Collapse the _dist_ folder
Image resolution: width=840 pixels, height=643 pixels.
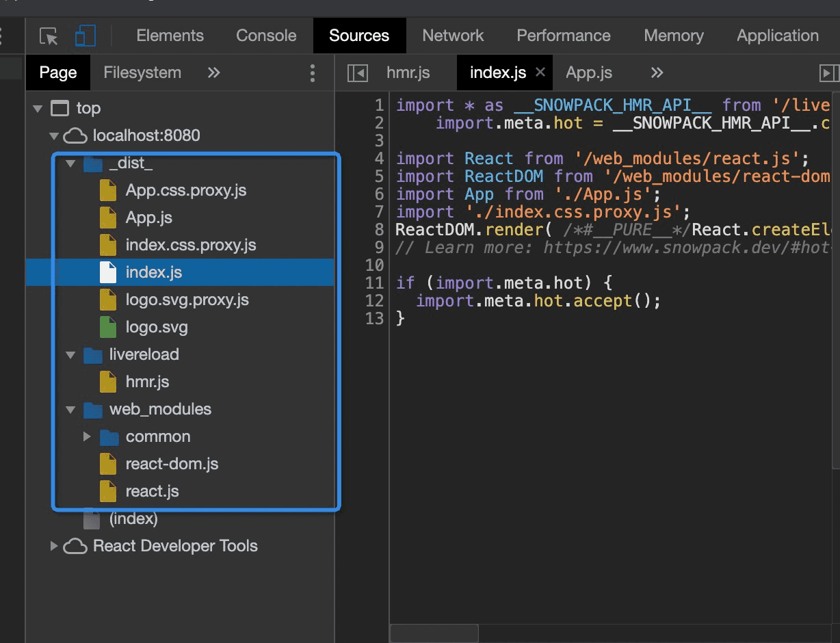[70, 163]
